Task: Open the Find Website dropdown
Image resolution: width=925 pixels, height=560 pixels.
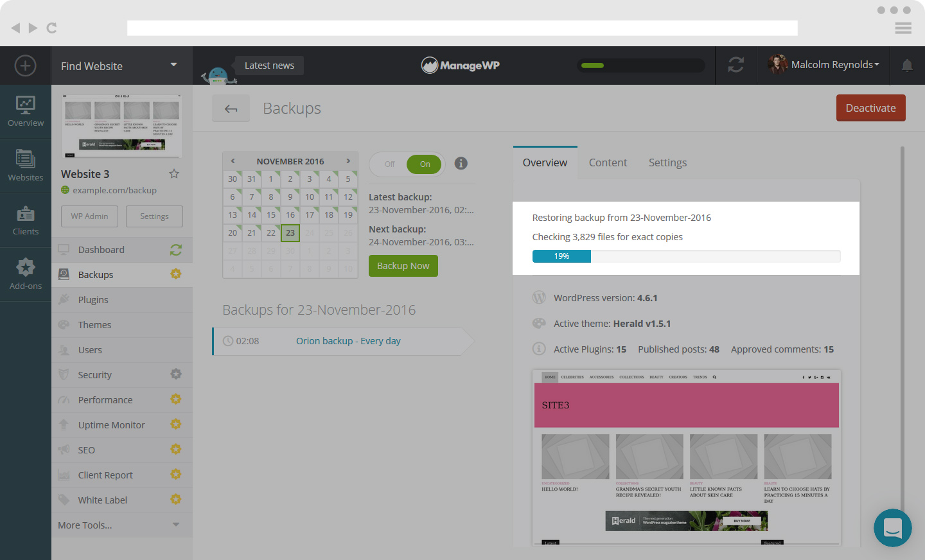Action: [x=121, y=66]
